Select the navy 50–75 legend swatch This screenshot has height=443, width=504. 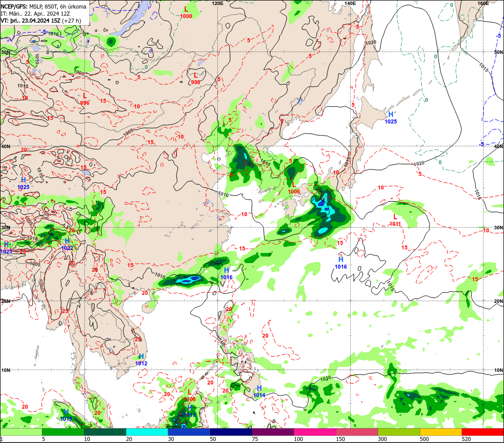[x=231, y=432]
